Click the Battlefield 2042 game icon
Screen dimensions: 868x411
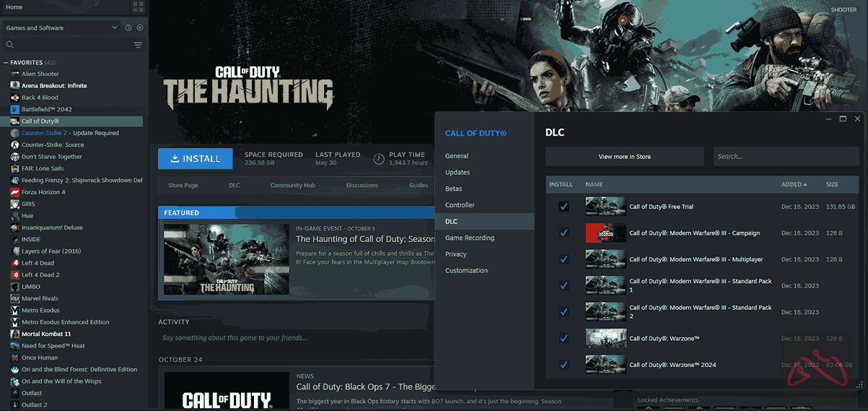point(15,109)
